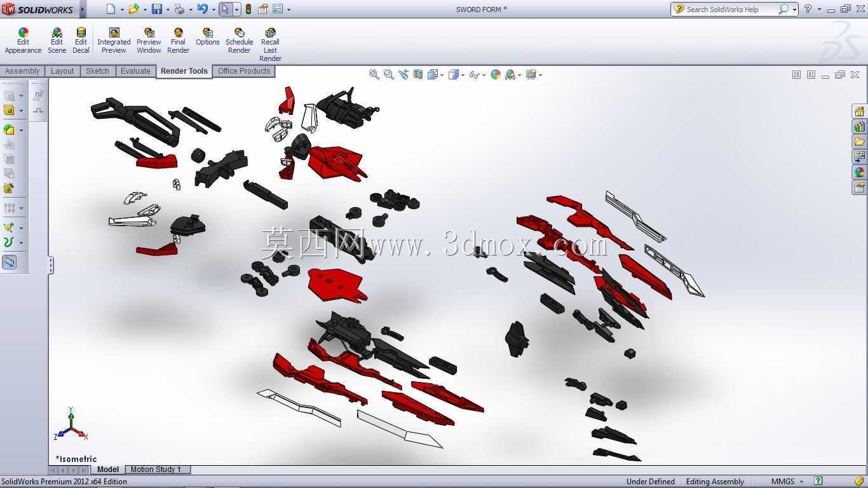Open Model tab at bottom
868x488 pixels.
(107, 470)
